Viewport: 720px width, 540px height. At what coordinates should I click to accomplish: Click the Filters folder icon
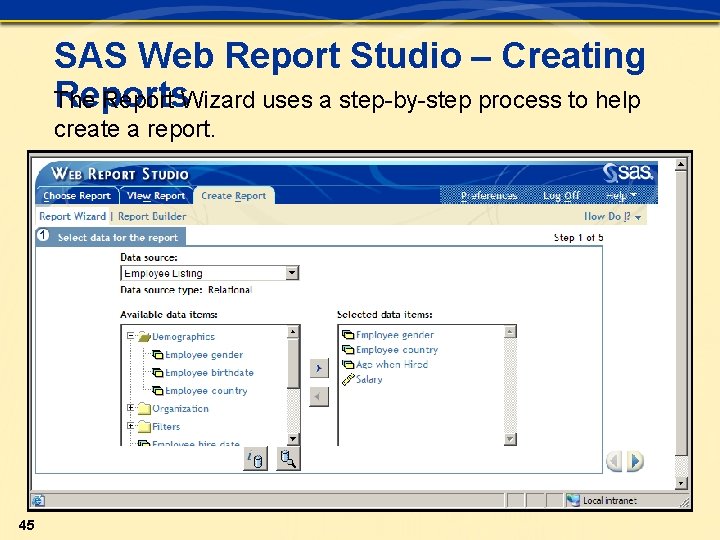(144, 427)
